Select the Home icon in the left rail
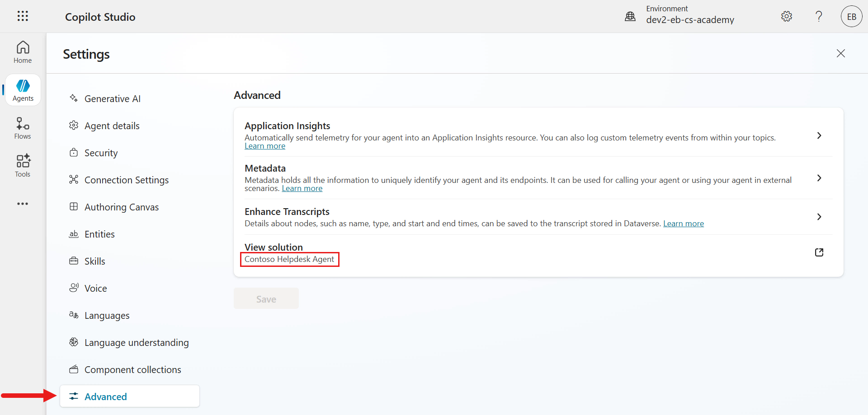Image resolution: width=868 pixels, height=415 pixels. click(x=23, y=51)
